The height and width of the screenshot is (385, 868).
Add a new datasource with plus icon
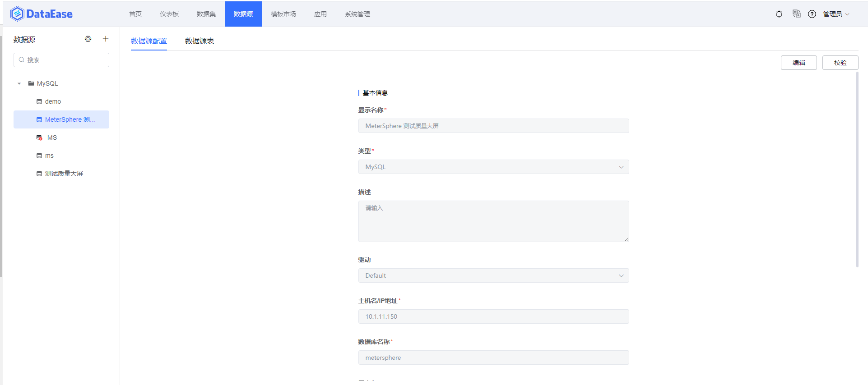106,39
